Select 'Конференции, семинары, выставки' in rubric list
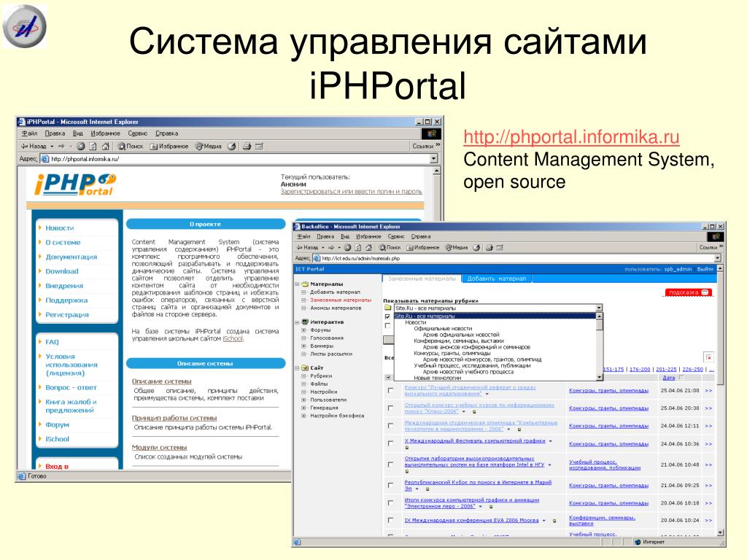747x560 pixels. click(x=458, y=341)
